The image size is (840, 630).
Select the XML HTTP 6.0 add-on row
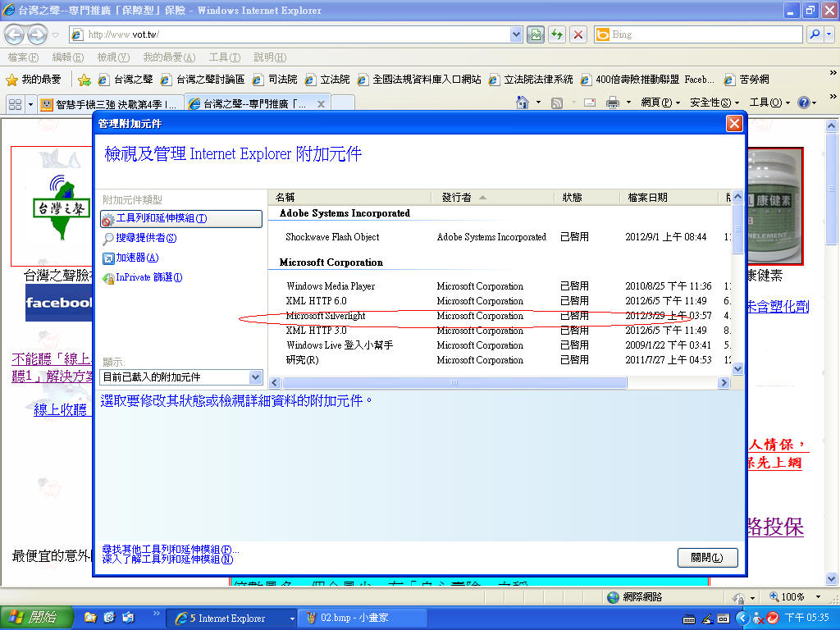500,301
